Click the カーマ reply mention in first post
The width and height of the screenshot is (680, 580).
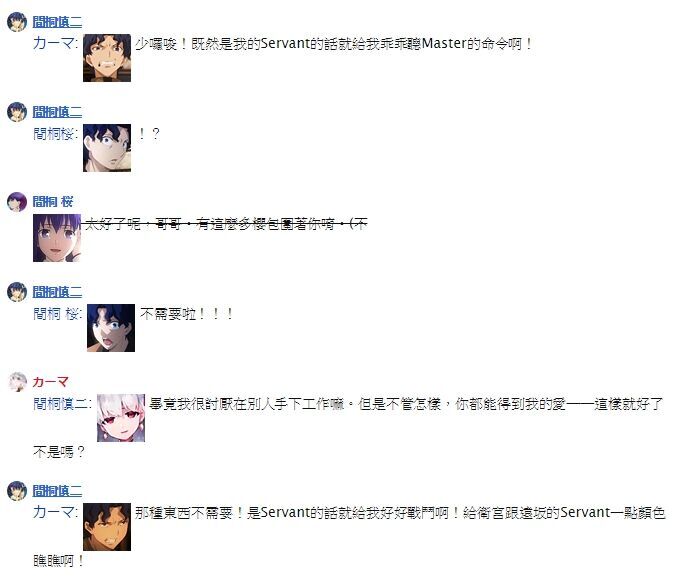[55, 43]
